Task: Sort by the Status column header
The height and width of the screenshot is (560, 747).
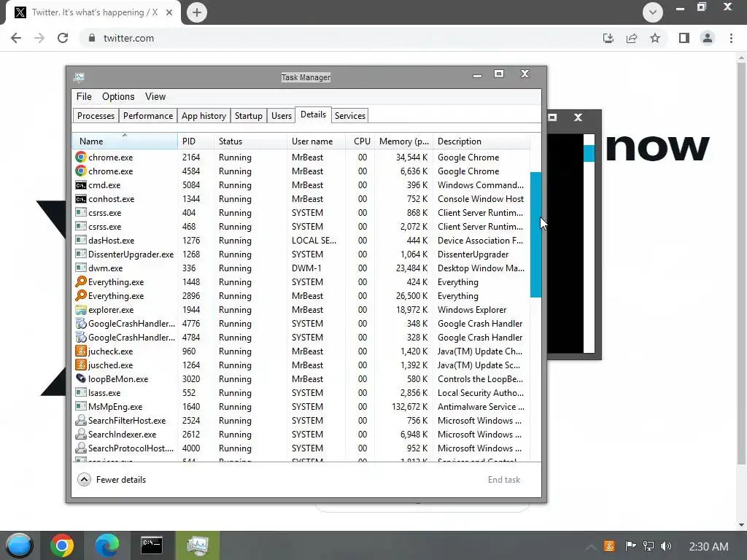Action: click(250, 141)
